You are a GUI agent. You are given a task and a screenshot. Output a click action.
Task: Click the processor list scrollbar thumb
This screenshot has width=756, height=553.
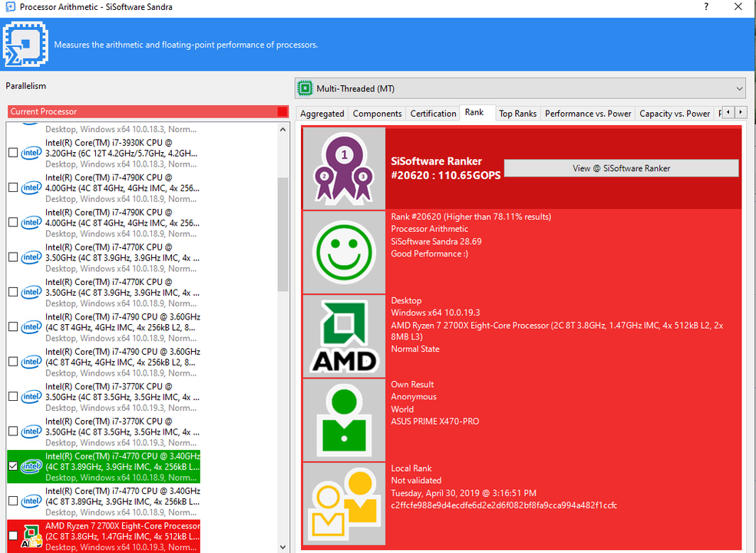point(283,234)
